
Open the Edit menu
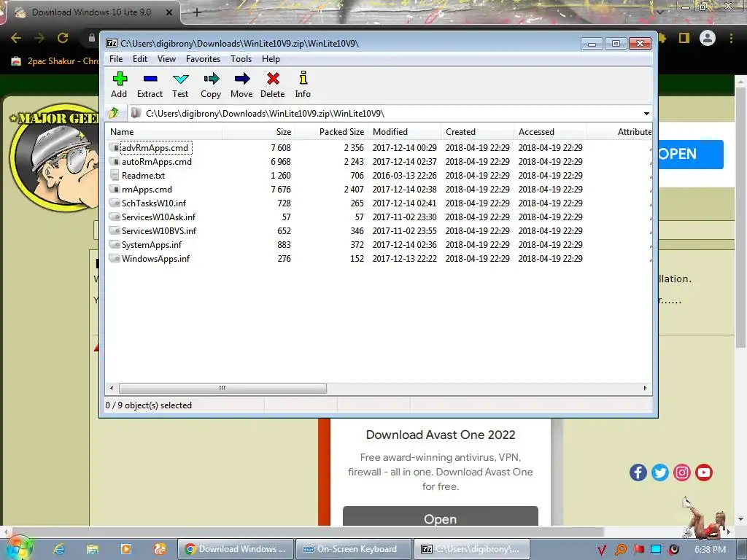(140, 59)
